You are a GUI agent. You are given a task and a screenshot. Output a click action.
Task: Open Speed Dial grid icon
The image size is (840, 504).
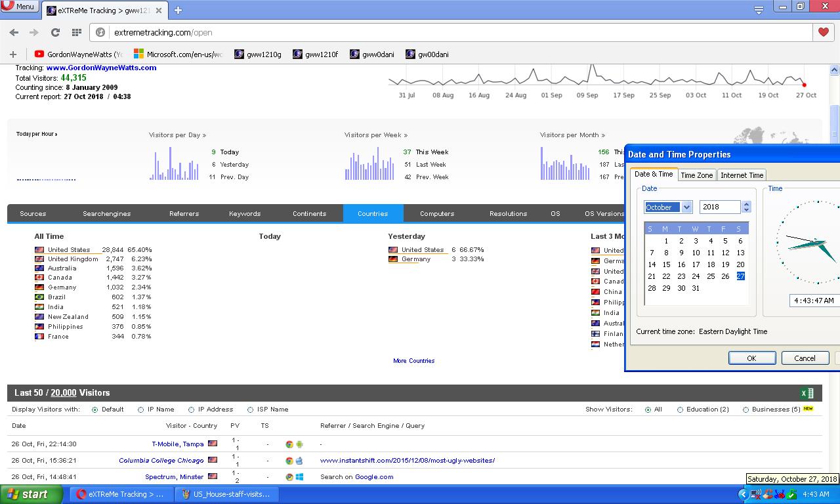click(76, 32)
